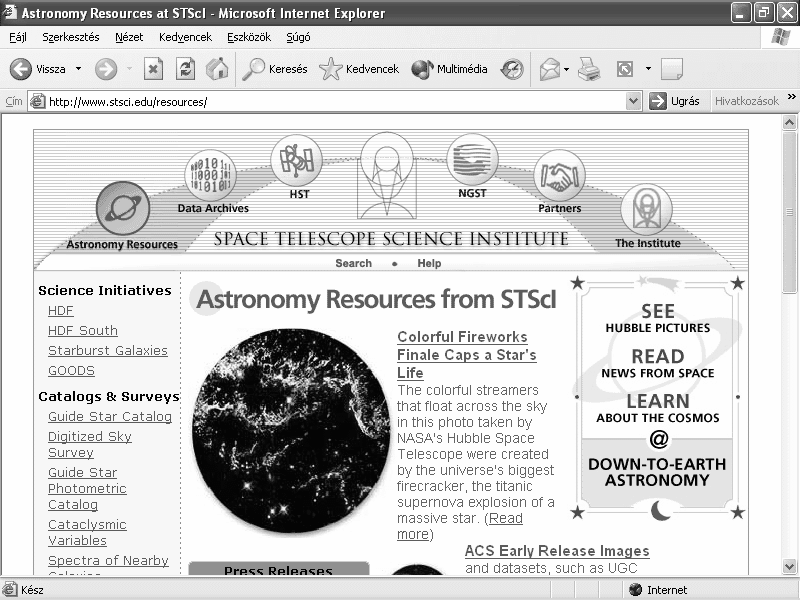Stop loading with the Stop icon
The image size is (800, 600).
[x=153, y=69]
